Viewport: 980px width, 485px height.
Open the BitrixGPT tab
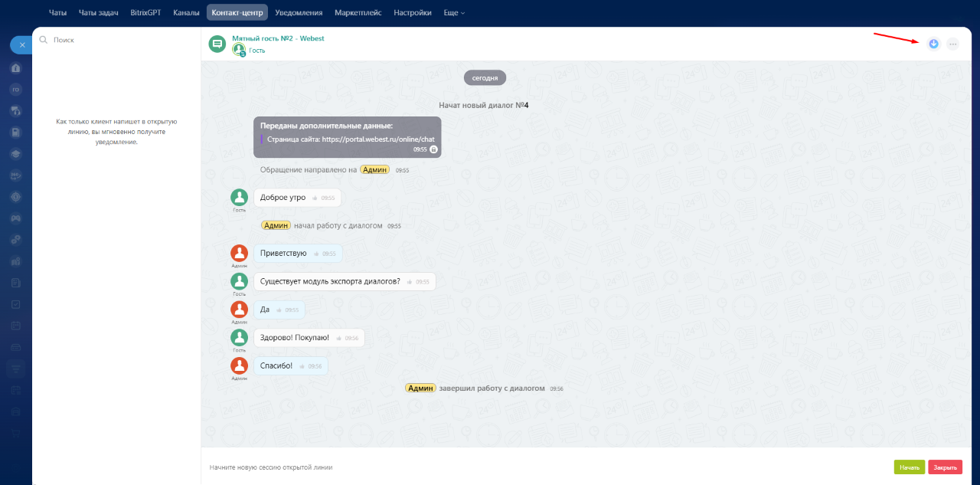tap(145, 13)
